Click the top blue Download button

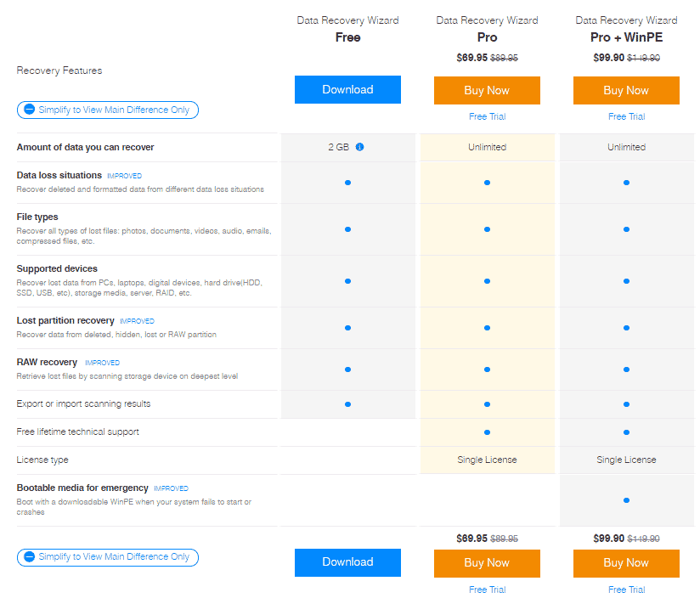(347, 90)
